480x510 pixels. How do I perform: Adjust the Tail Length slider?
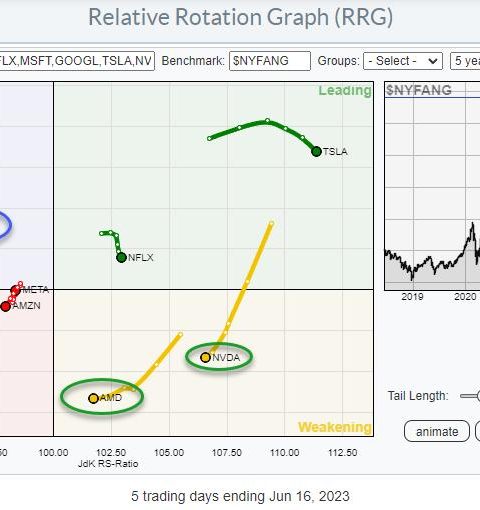pos(471,396)
